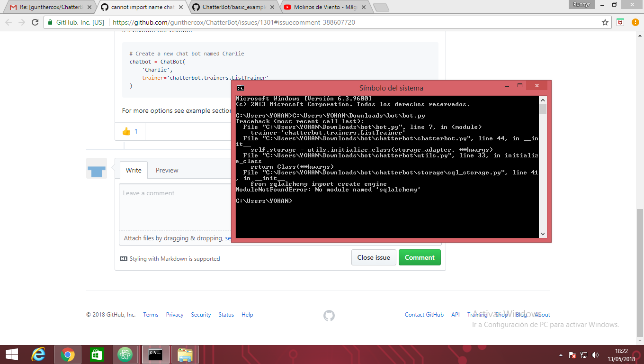This screenshot has width=644, height=364.
Task: Click the Markdown styling icon
Action: pos(122,258)
